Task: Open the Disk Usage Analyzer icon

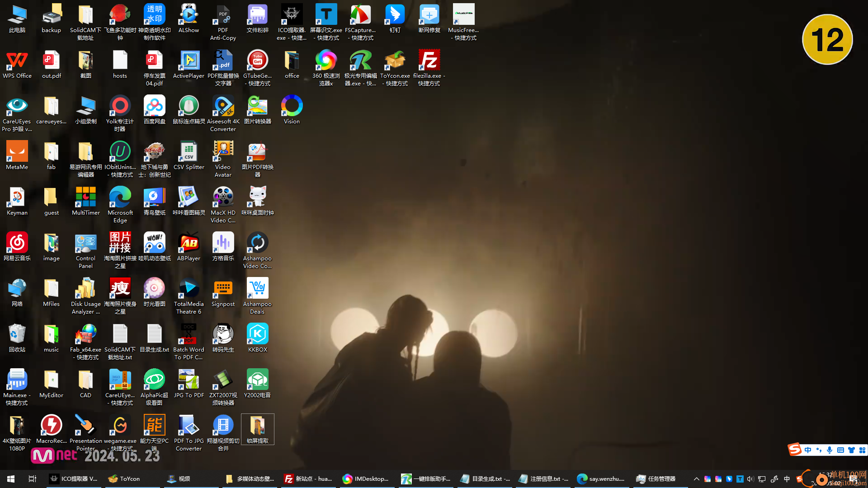Action: click(x=85, y=296)
